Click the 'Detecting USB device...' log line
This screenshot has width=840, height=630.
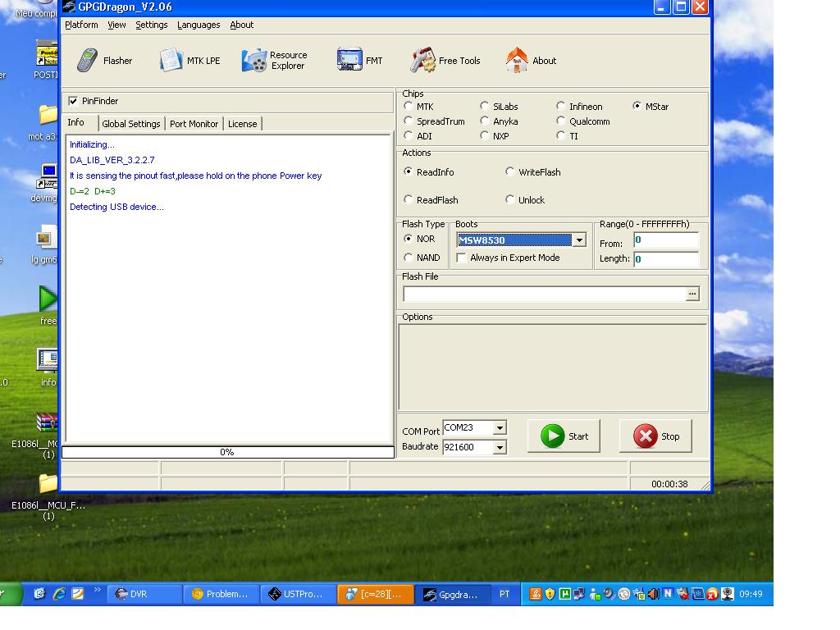(x=116, y=207)
